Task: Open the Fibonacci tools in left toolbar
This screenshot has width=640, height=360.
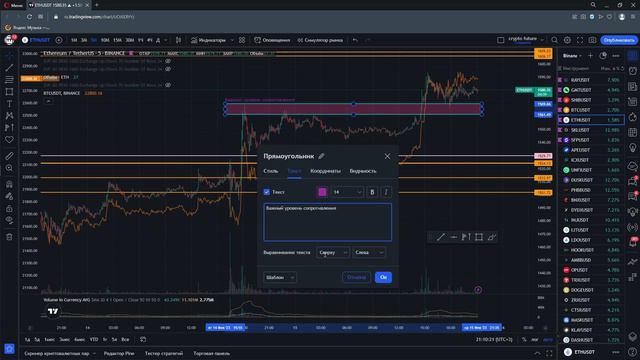Action: click(9, 80)
